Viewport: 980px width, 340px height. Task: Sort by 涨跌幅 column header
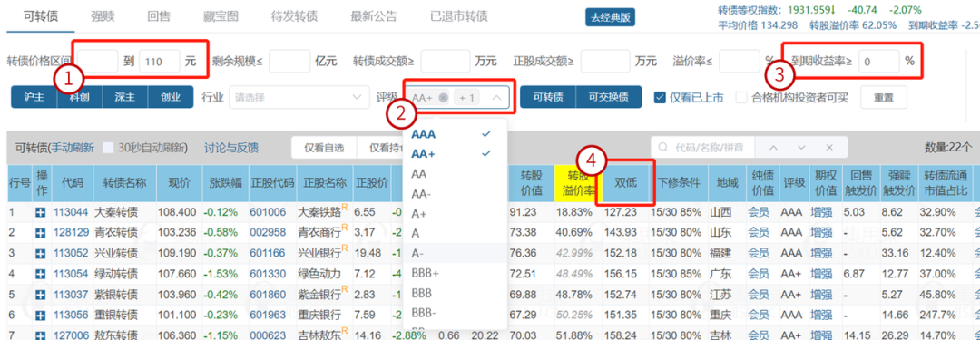[x=225, y=183]
